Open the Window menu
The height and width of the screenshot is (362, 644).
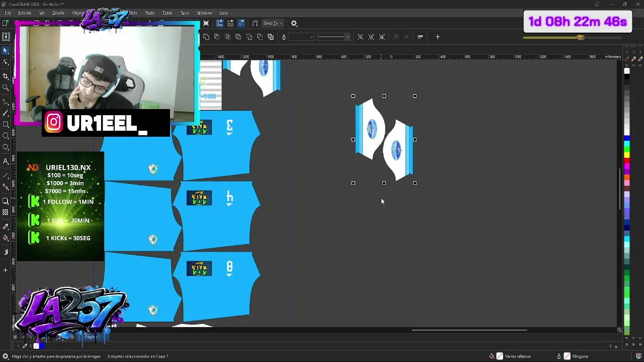point(204,13)
